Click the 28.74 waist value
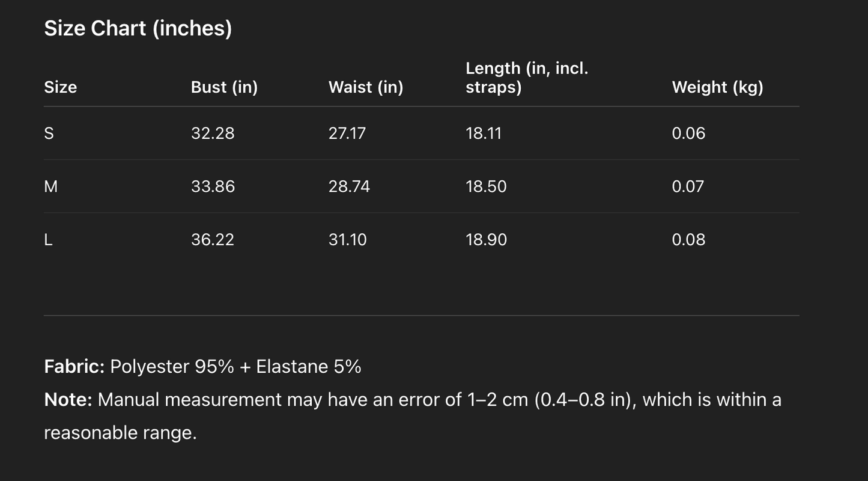The width and height of the screenshot is (868, 481). click(x=349, y=186)
